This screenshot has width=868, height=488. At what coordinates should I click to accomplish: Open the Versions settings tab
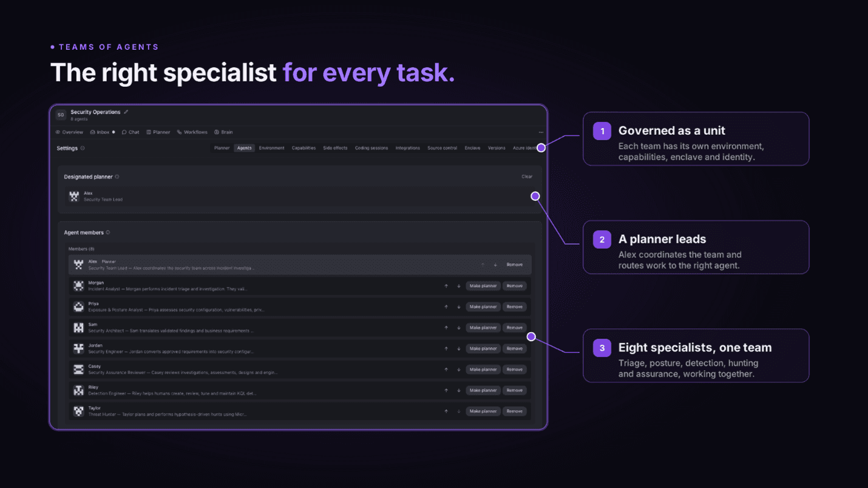tap(497, 148)
